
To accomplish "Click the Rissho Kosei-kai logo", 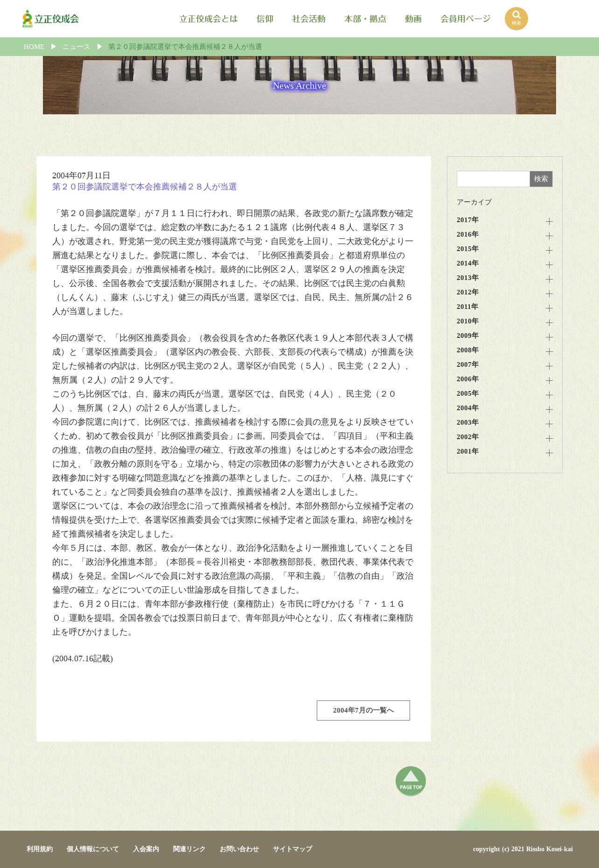I will click(x=50, y=19).
